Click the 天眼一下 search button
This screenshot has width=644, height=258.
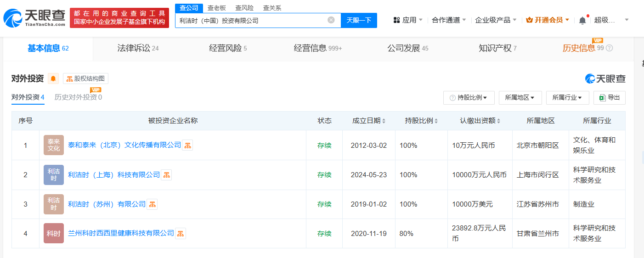tap(359, 20)
